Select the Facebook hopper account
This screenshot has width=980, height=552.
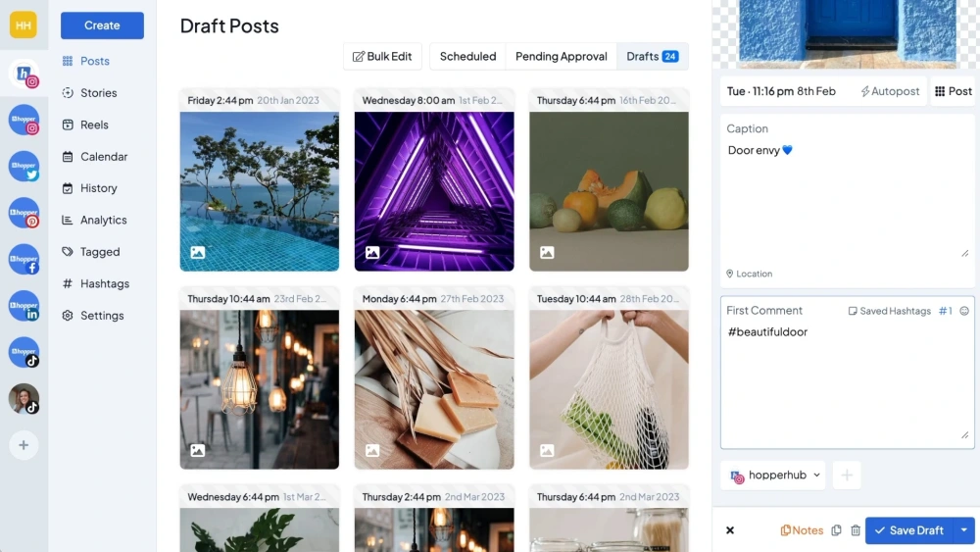coord(24,260)
